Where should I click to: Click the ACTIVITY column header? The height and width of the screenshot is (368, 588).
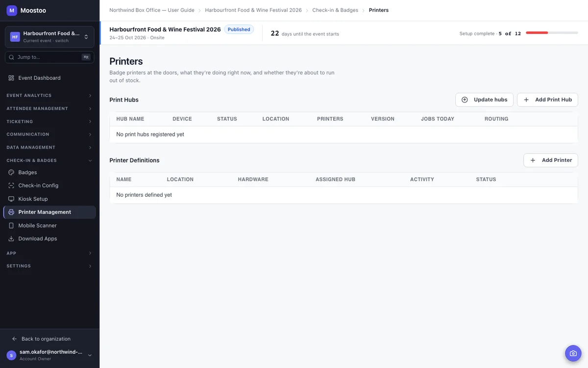(422, 180)
